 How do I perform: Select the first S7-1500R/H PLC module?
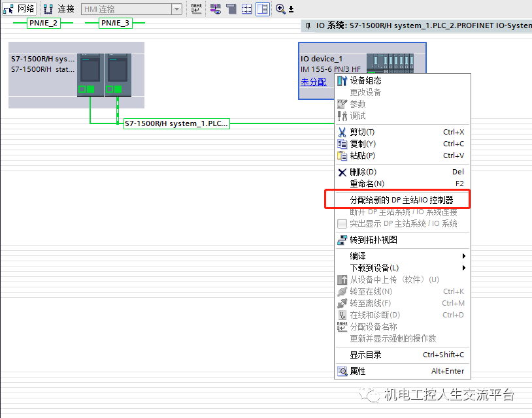(x=90, y=75)
